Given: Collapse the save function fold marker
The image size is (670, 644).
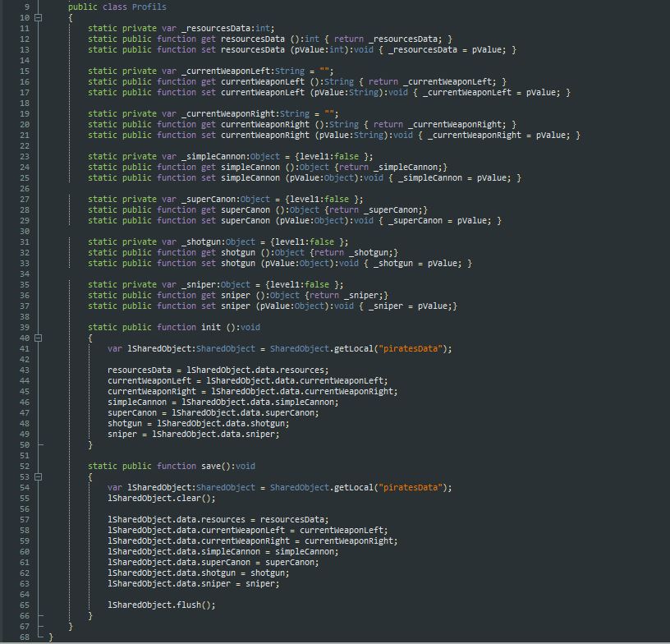Looking at the screenshot, I should (38, 477).
